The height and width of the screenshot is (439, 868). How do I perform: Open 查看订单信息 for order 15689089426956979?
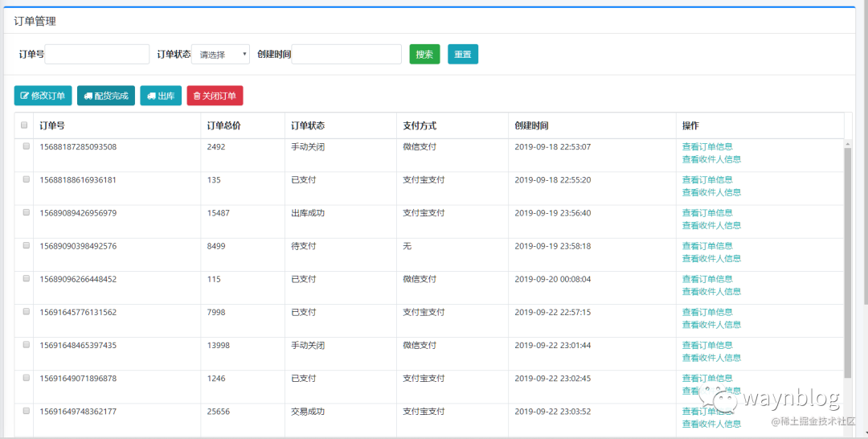(707, 212)
